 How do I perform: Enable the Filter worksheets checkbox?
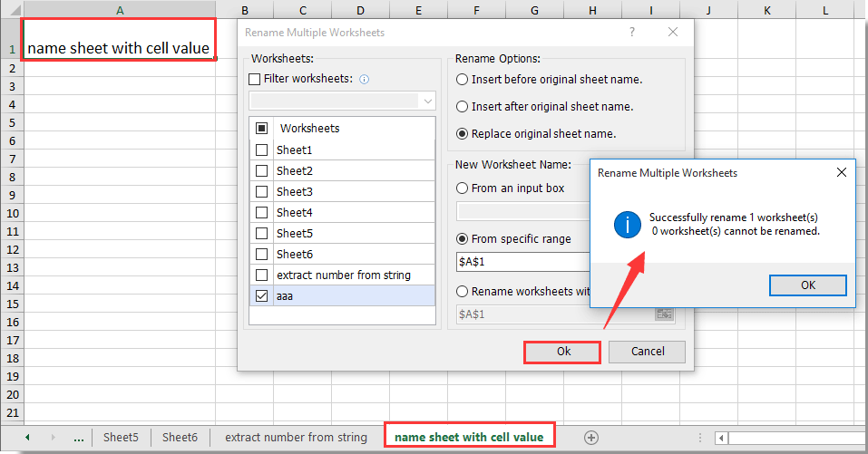[255, 79]
